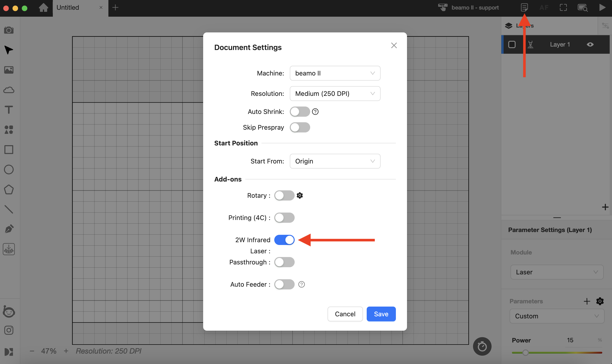Image resolution: width=612 pixels, height=364 pixels.
Task: Select the Polygon tool
Action: click(x=9, y=189)
